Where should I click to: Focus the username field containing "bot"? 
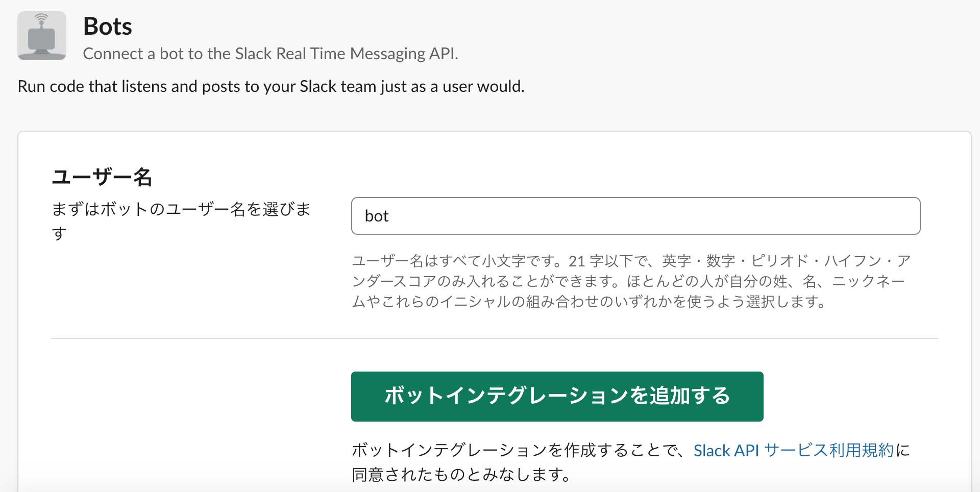635,216
